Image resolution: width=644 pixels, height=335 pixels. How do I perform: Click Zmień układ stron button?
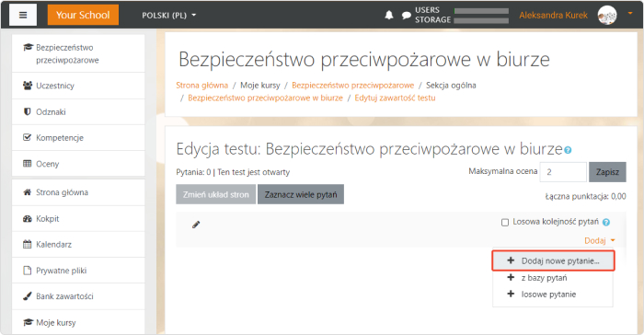point(216,194)
